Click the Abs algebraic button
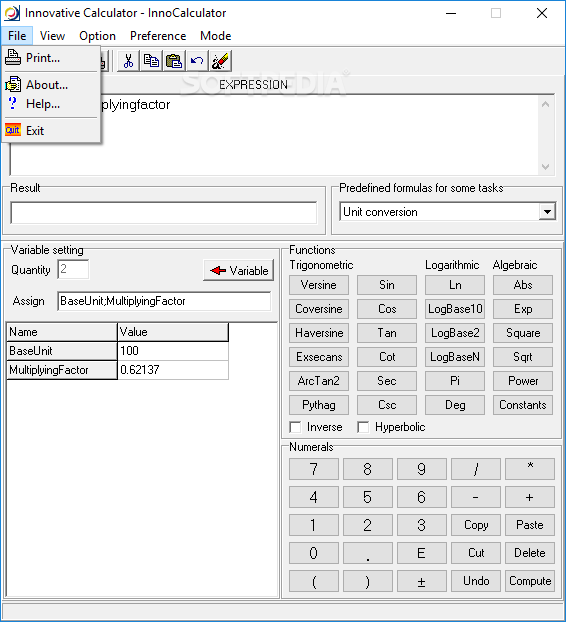The image size is (566, 622). click(523, 285)
